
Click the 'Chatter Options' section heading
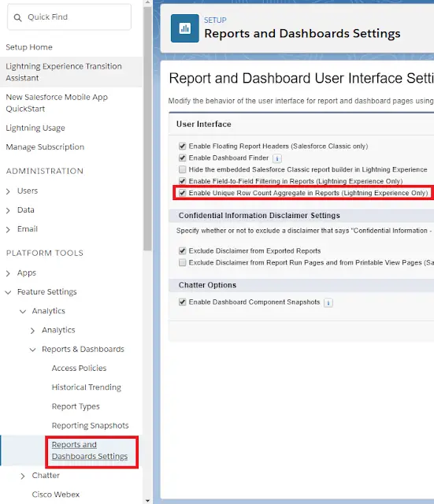coord(207,285)
